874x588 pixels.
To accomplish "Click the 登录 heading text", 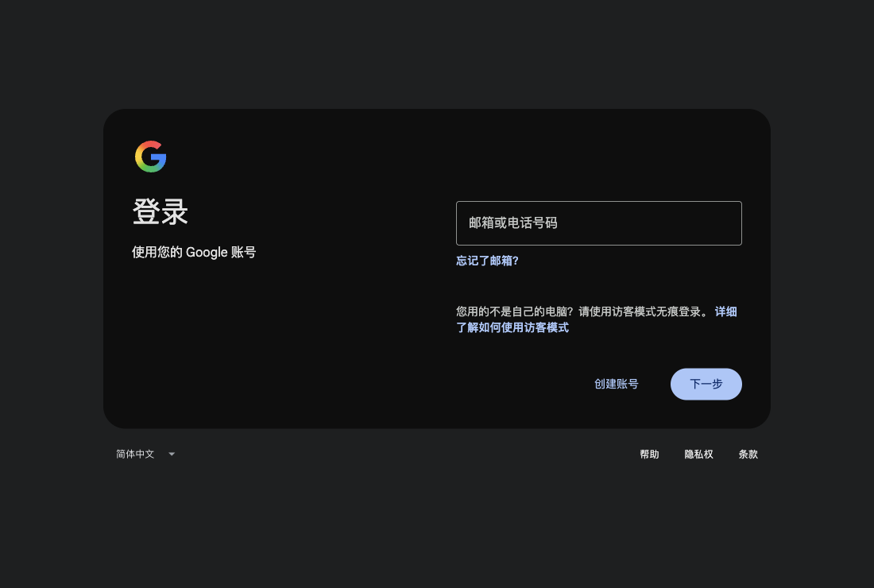I will (x=160, y=212).
